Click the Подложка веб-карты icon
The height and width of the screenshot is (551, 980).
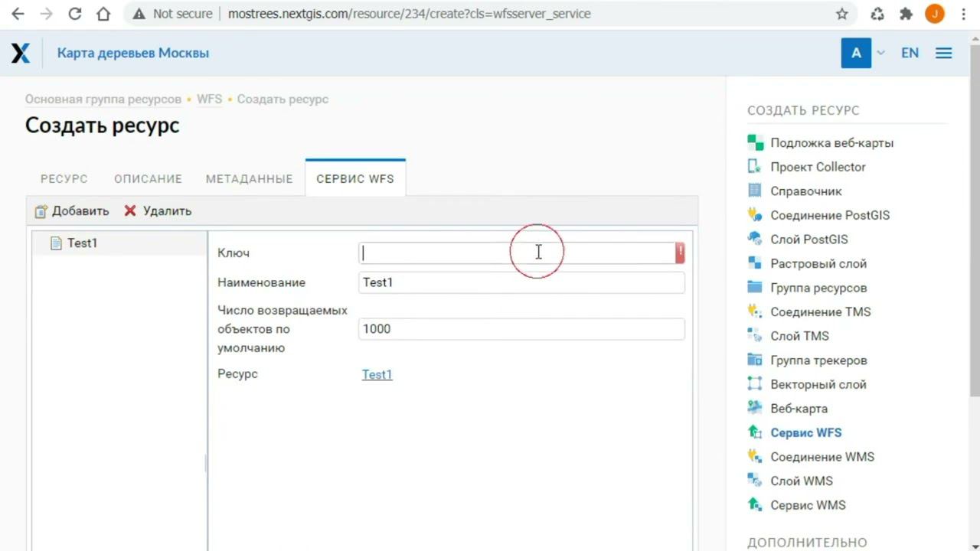tap(756, 143)
